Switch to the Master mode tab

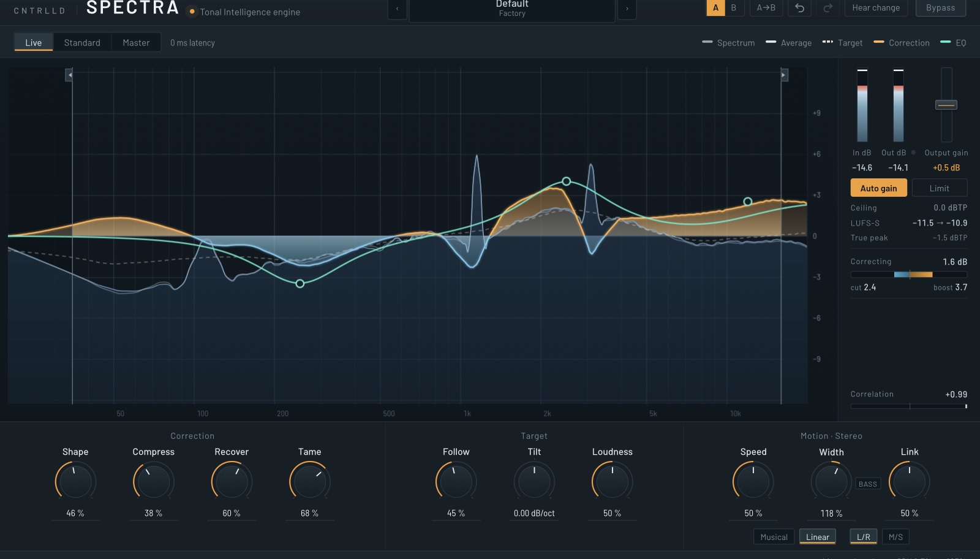[x=136, y=42]
